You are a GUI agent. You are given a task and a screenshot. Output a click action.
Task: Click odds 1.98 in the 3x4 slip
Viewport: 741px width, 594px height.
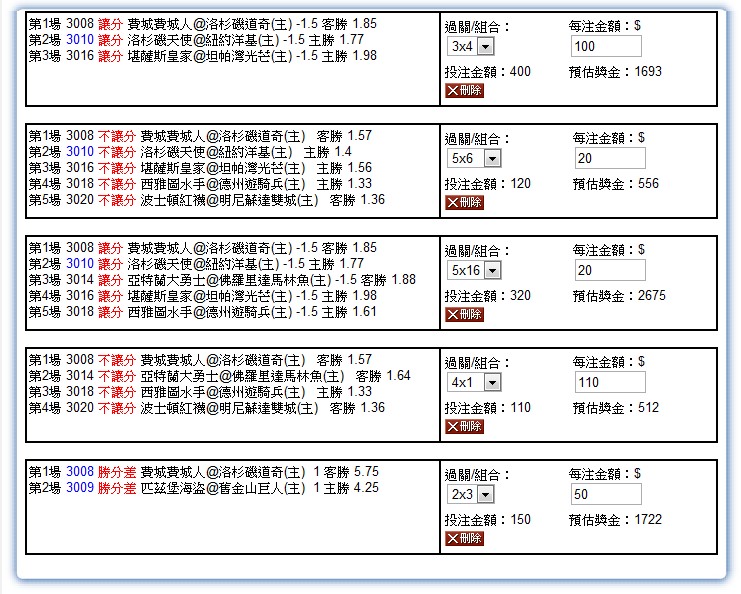point(365,56)
